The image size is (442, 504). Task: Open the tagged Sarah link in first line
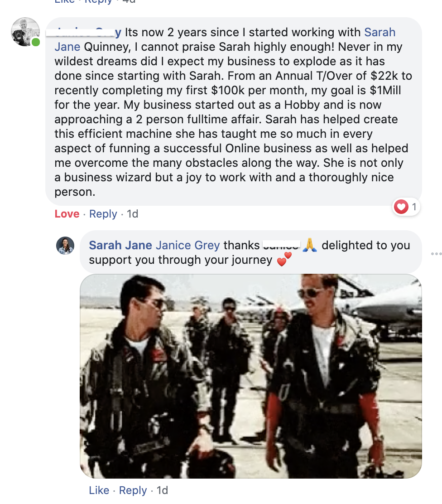click(380, 32)
